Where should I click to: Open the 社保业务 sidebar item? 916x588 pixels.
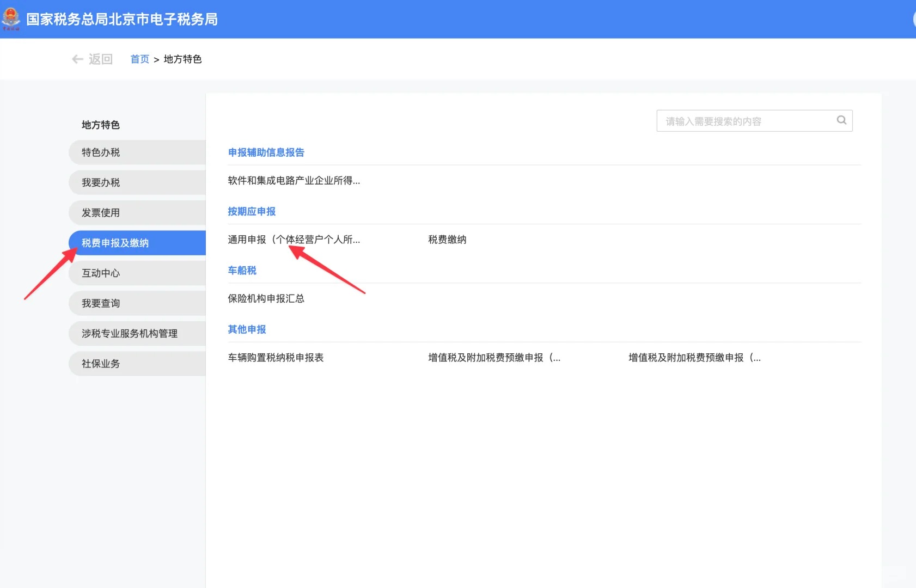tap(137, 364)
